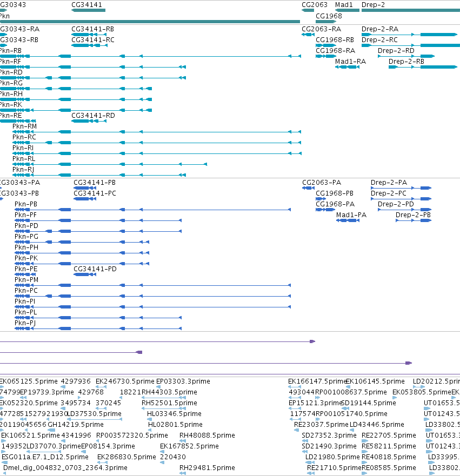Open the Mad1 gene label
Image resolution: width=460 pixels, height=476 pixels.
344,5
